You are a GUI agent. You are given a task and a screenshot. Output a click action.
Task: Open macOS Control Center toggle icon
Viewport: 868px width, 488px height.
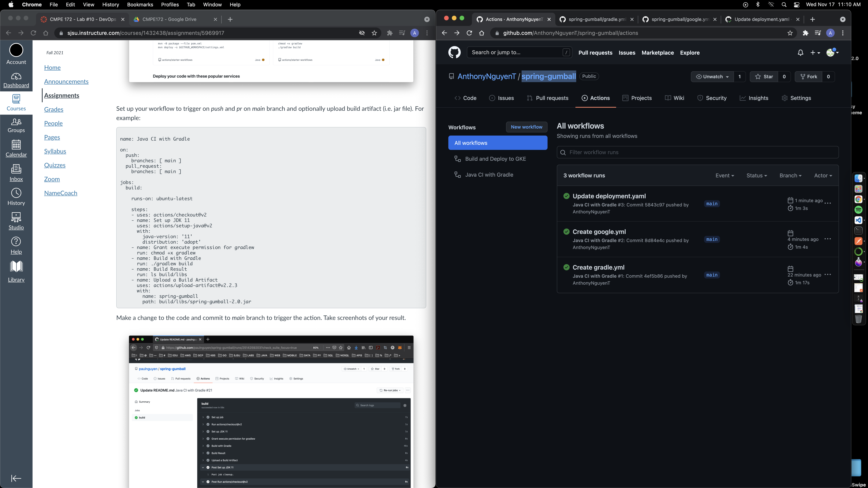coord(797,5)
